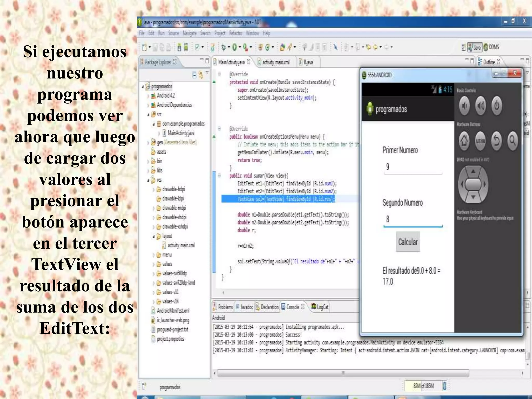Screen dimensions: 532x399
Task: Click the Primer Numero input field
Action: coord(413,167)
